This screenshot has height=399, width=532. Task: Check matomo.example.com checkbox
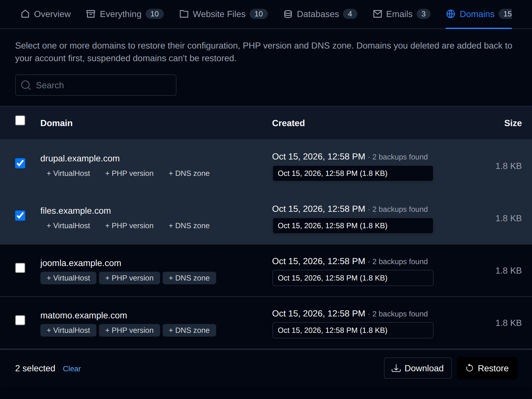click(x=20, y=320)
